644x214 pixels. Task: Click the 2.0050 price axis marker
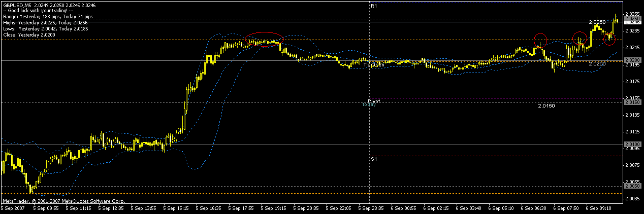point(633,186)
